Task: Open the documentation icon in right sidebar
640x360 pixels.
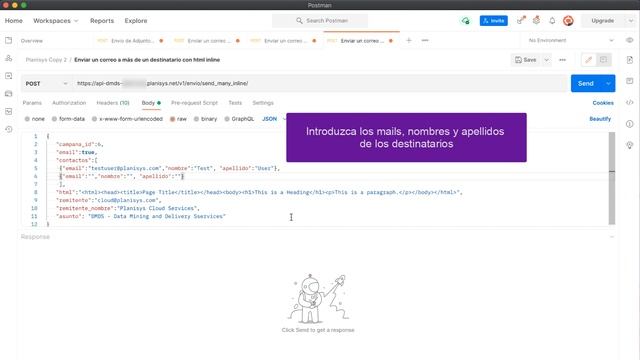Action: (x=629, y=60)
